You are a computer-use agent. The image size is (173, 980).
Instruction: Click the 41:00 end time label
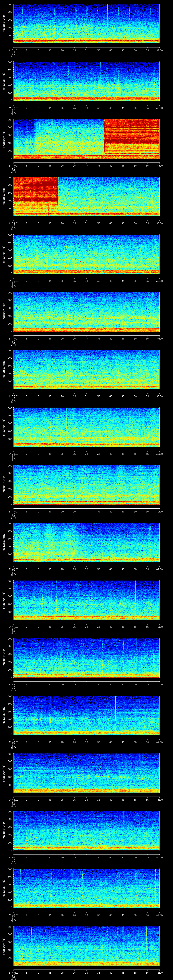coord(159,569)
